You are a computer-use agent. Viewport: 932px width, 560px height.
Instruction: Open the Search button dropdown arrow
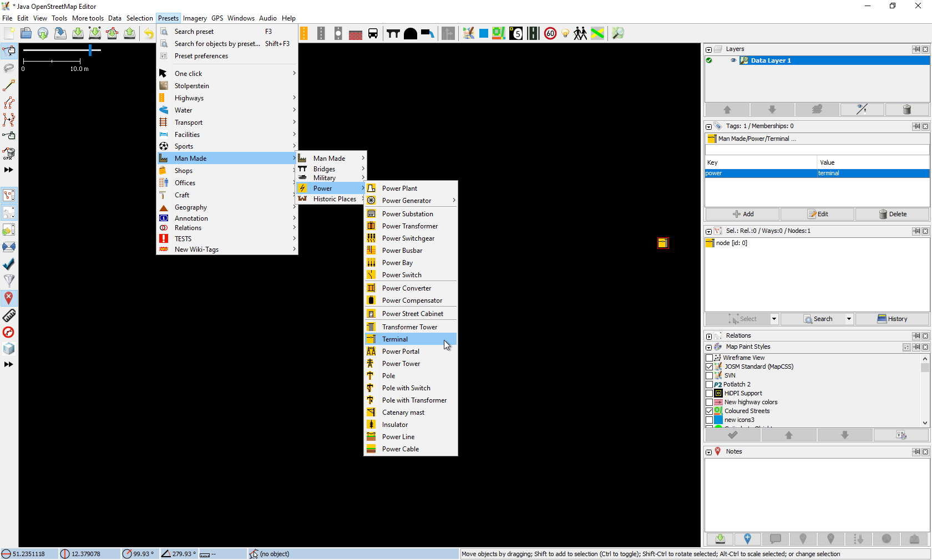(849, 319)
